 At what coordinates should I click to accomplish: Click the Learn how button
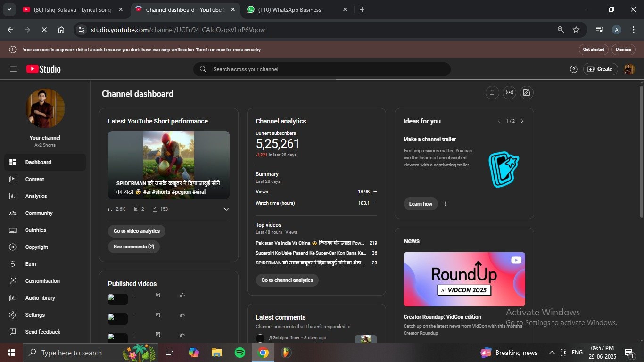point(421,204)
